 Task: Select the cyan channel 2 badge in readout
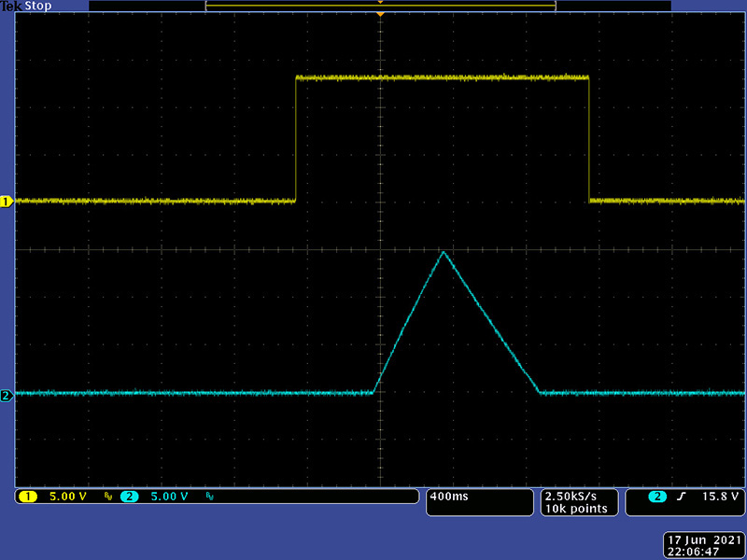[x=129, y=497]
